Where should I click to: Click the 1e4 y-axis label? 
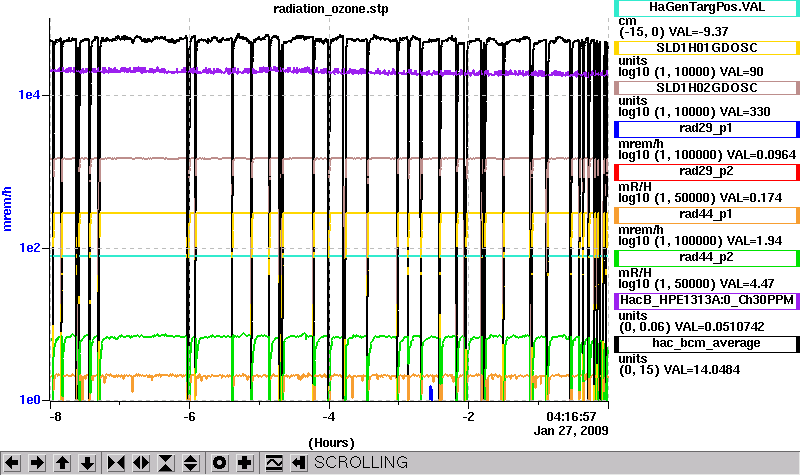pyautogui.click(x=29, y=95)
